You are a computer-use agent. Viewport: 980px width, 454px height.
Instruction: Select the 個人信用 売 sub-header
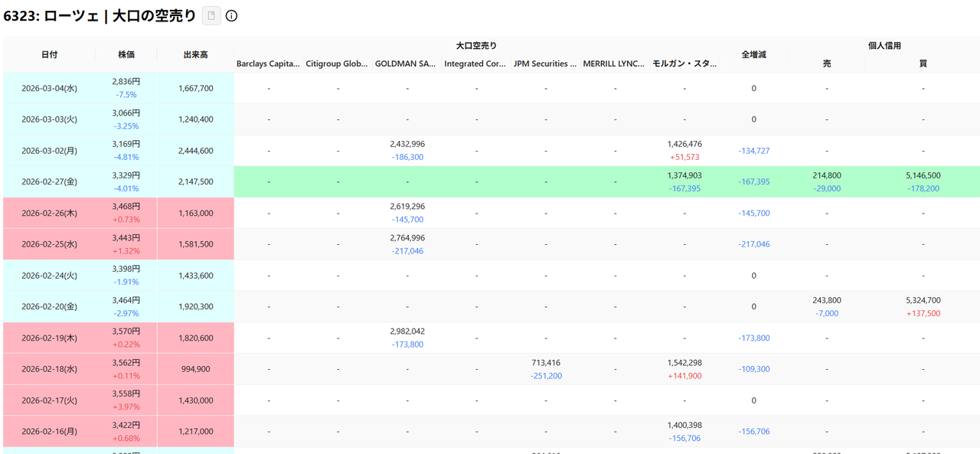point(827,64)
